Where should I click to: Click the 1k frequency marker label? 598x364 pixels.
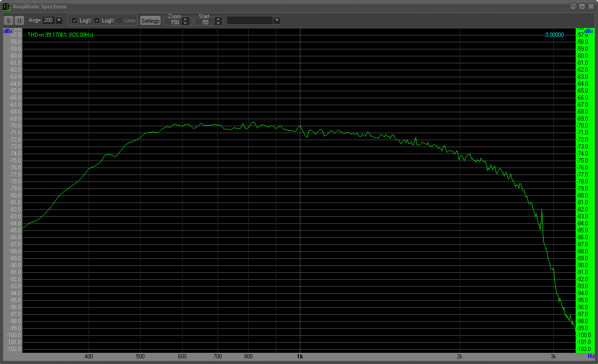click(300, 356)
